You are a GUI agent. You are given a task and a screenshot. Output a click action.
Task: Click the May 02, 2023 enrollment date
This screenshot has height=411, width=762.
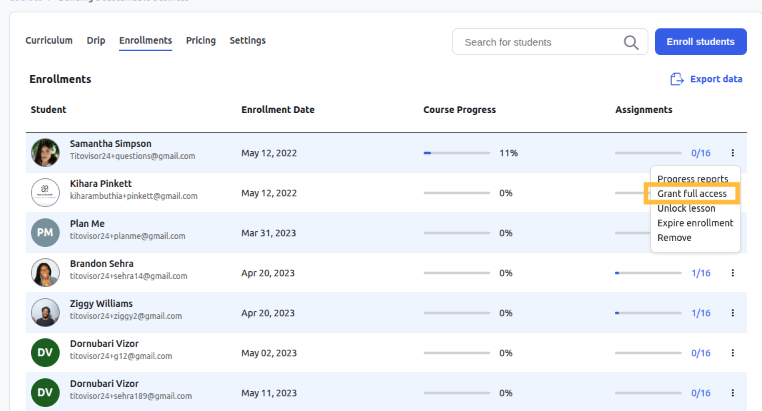(x=269, y=353)
